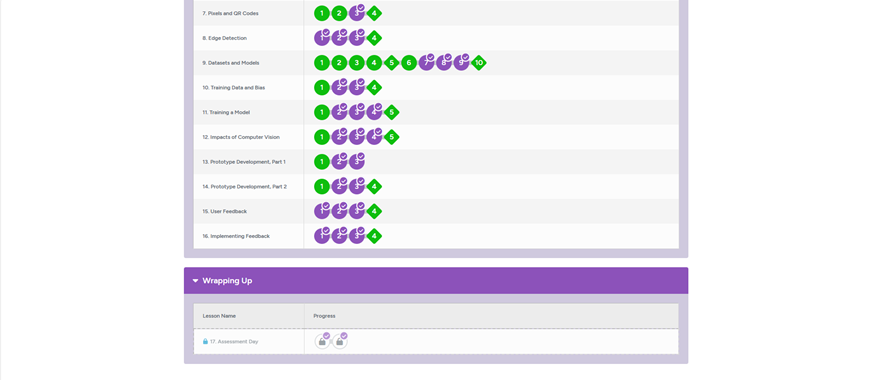This screenshot has height=380, width=870.
Task: Open level 4 diamond of Prototype Development, Part 2
Action: tap(375, 187)
